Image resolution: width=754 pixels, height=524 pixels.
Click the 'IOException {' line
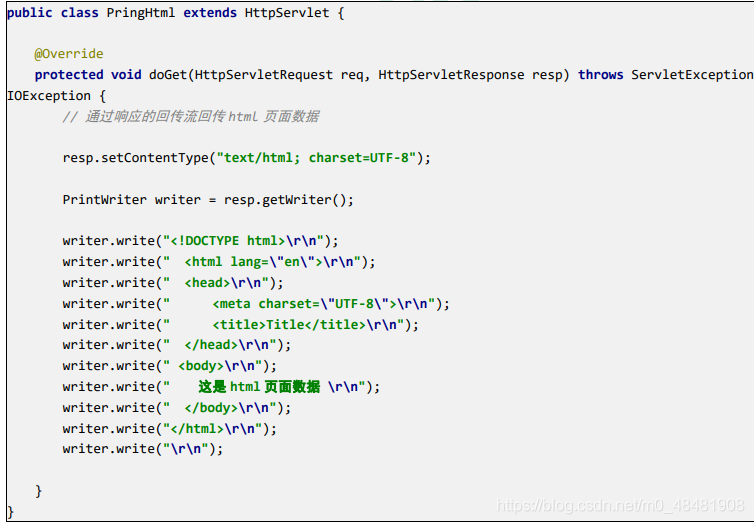[56, 96]
